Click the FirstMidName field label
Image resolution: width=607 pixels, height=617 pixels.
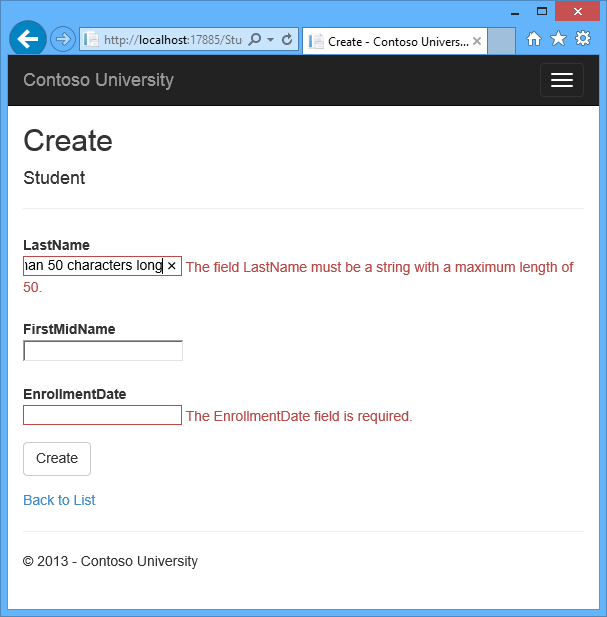click(x=69, y=329)
